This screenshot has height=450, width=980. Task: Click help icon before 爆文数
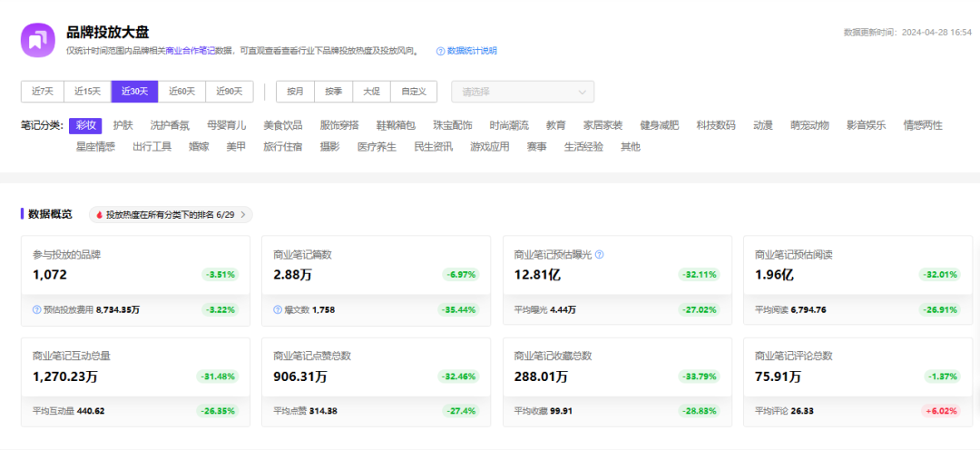[277, 309]
